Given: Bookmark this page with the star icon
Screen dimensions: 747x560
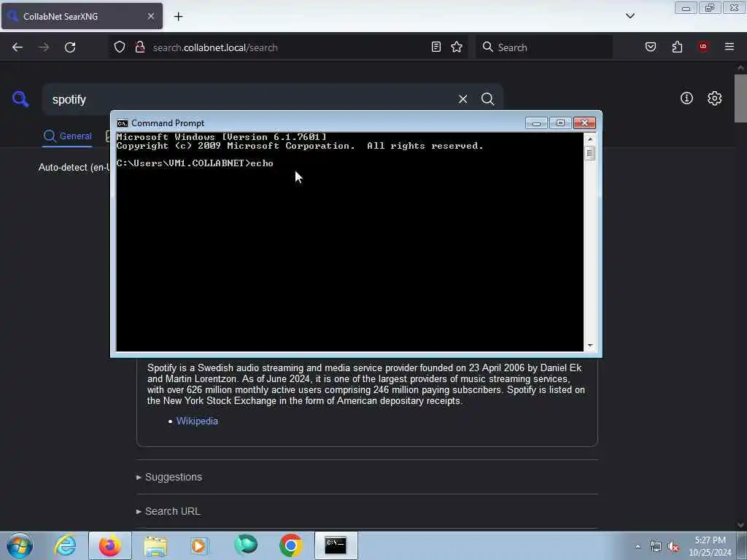Looking at the screenshot, I should (x=457, y=47).
